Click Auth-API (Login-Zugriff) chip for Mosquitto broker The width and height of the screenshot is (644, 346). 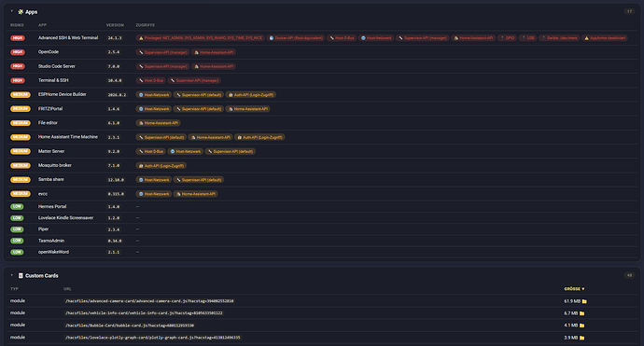[x=161, y=165]
